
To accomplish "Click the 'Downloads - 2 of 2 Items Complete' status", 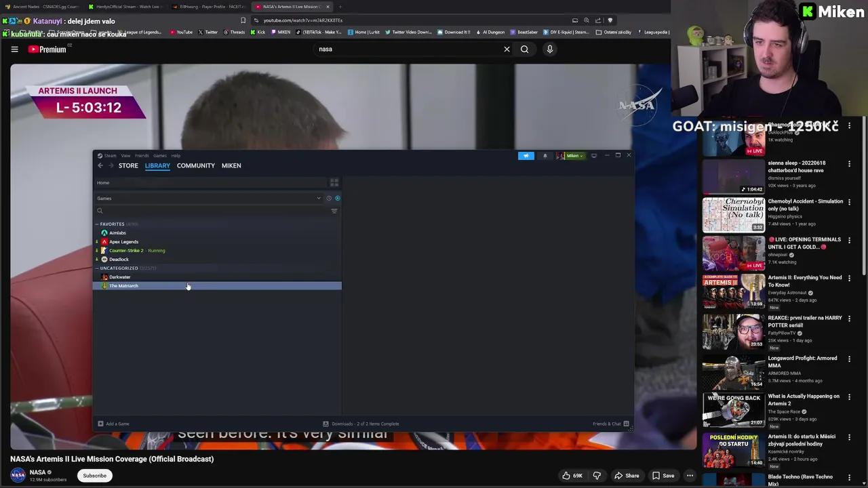I will (x=366, y=424).
